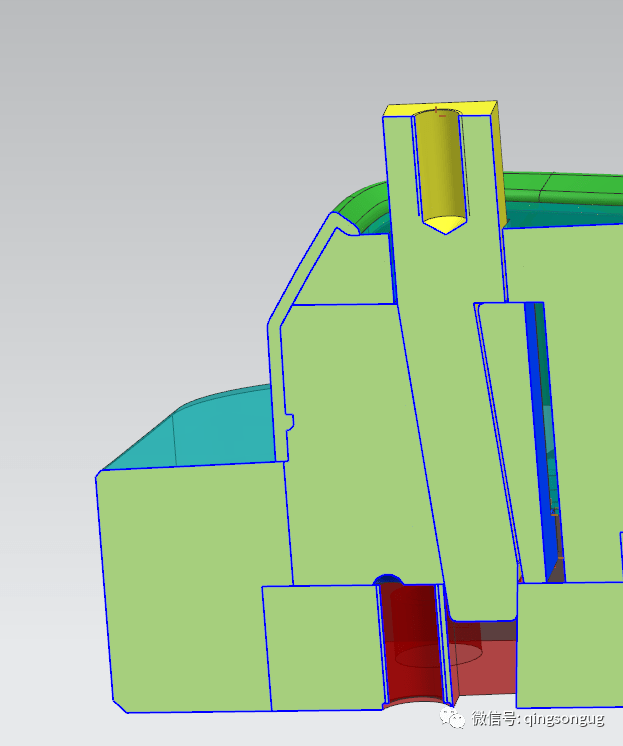
Task: Click the small notch on the left wall edge
Action: point(289,422)
